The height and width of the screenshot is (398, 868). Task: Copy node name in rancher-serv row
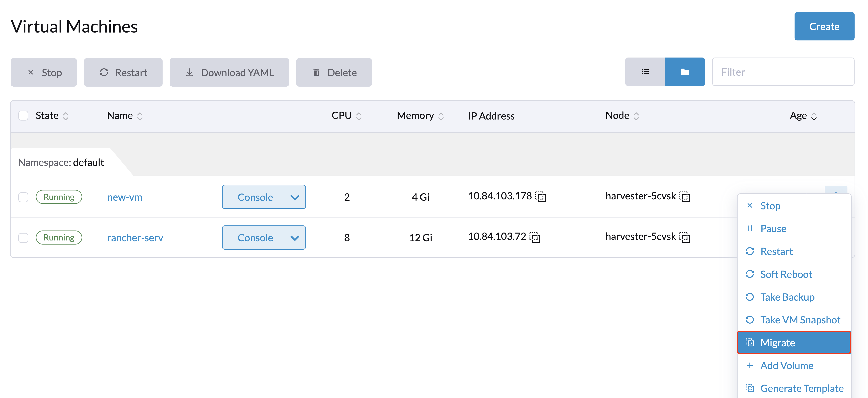685,237
